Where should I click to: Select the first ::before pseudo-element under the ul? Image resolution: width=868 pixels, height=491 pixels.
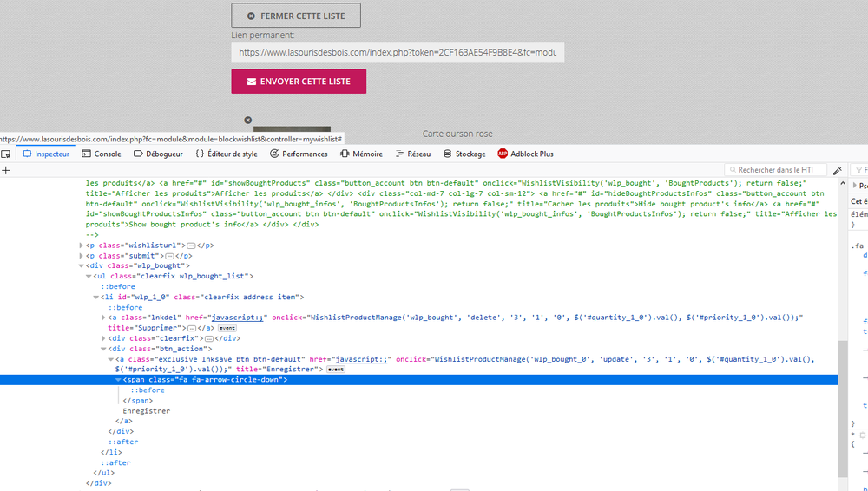[118, 287]
